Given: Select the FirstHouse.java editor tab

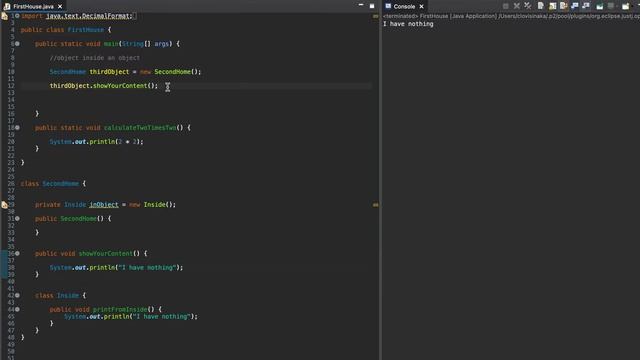Looking at the screenshot, I should coord(33,6).
